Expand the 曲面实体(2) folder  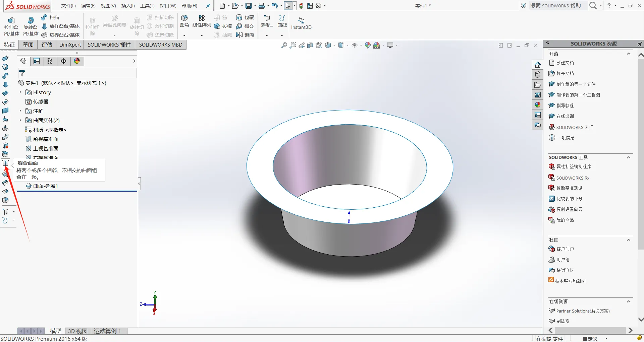coord(20,120)
